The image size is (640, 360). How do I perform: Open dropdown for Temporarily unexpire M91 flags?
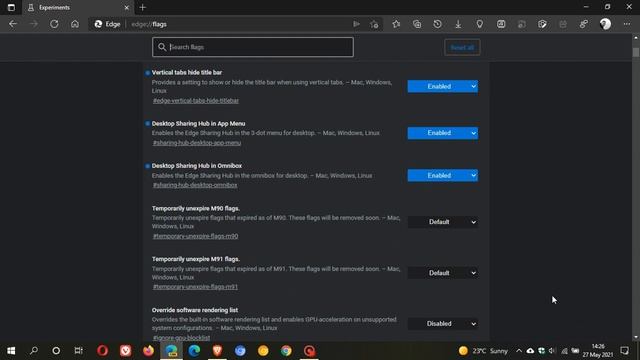coord(442,273)
